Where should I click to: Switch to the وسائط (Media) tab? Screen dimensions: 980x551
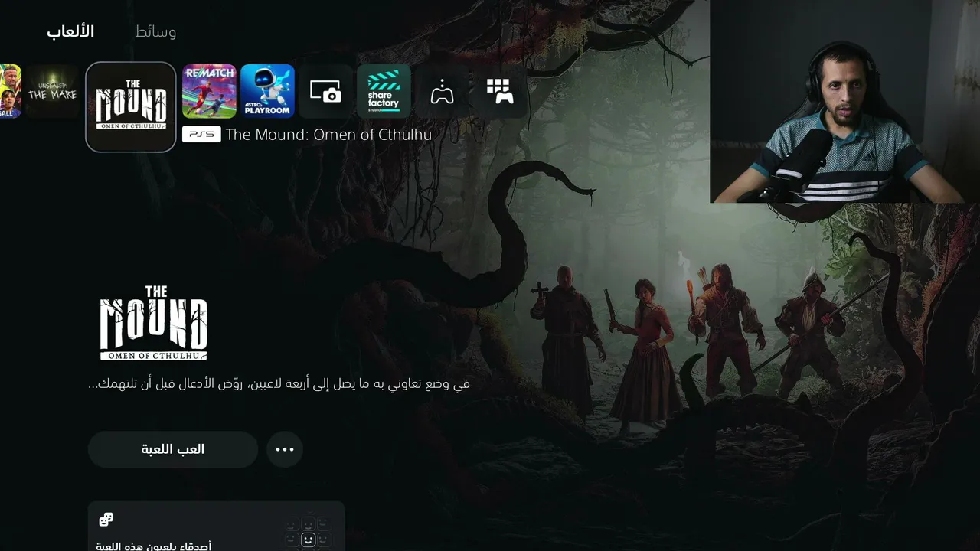(155, 31)
